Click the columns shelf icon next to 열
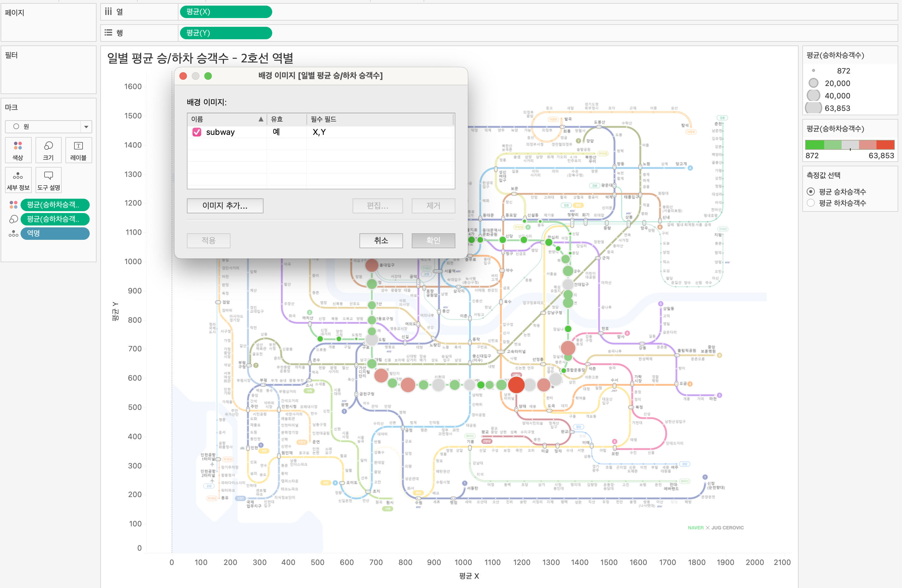 coord(108,11)
